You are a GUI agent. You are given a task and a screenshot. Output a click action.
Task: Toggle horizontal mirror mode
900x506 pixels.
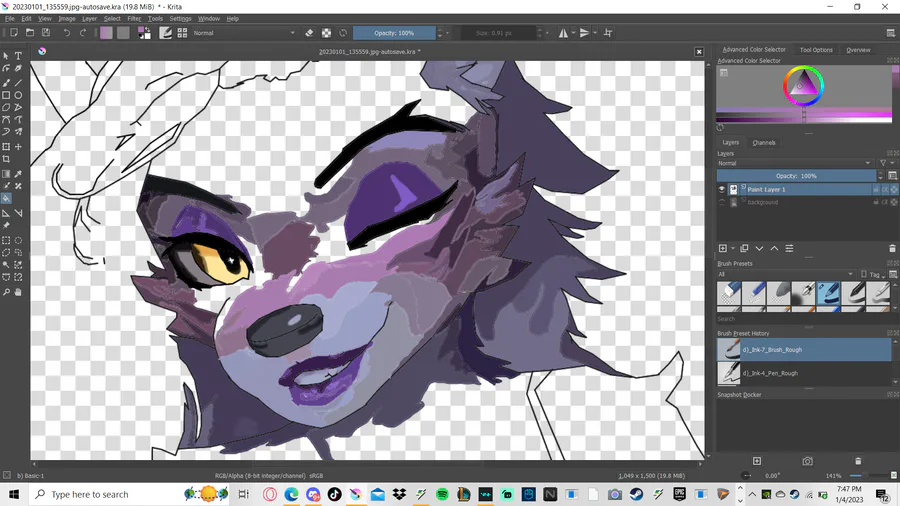tap(563, 33)
